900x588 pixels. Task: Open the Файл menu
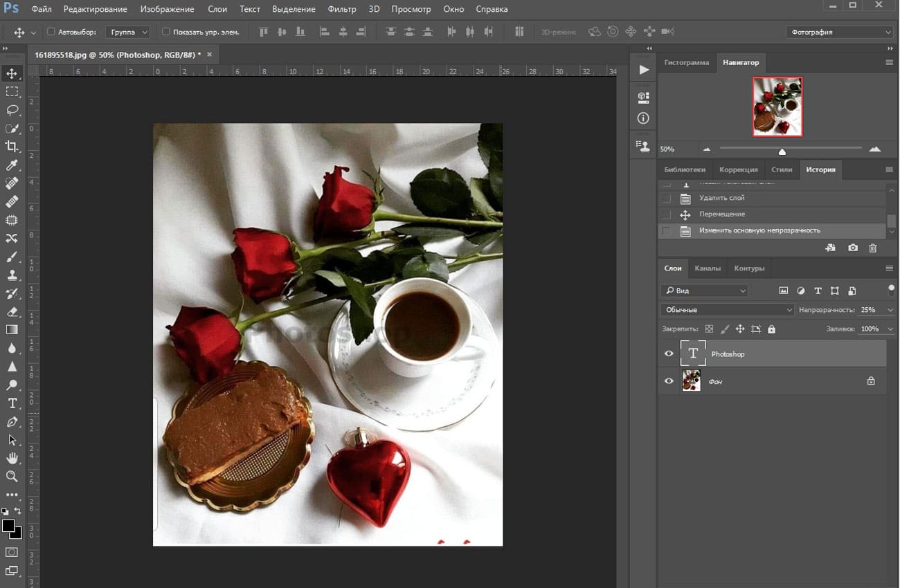click(42, 9)
